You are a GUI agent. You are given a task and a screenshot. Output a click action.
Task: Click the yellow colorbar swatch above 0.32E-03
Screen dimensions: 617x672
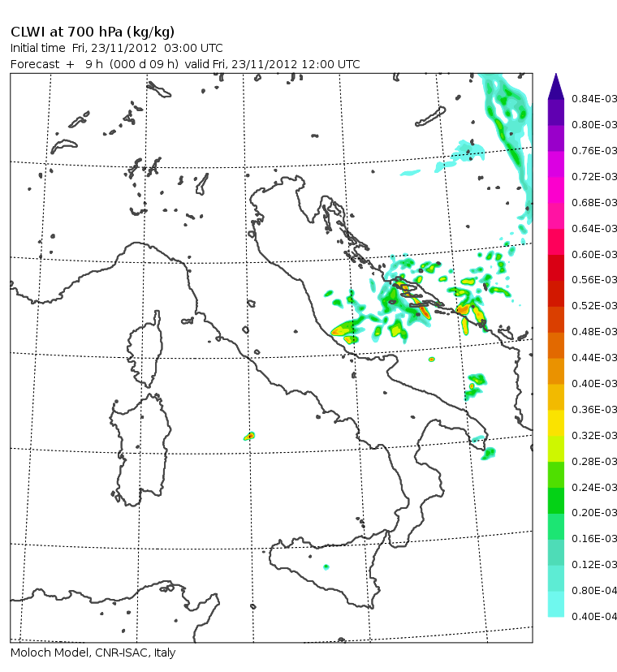tap(555, 423)
